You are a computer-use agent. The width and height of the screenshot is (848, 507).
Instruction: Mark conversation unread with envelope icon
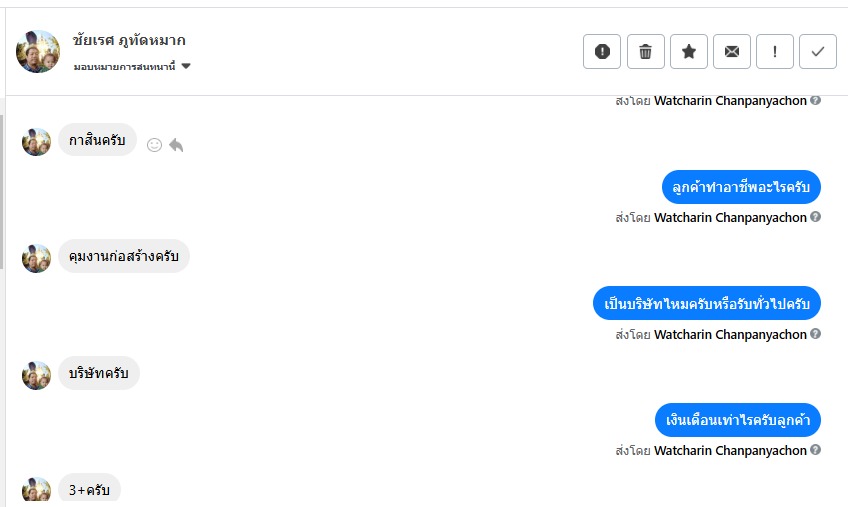coord(732,52)
